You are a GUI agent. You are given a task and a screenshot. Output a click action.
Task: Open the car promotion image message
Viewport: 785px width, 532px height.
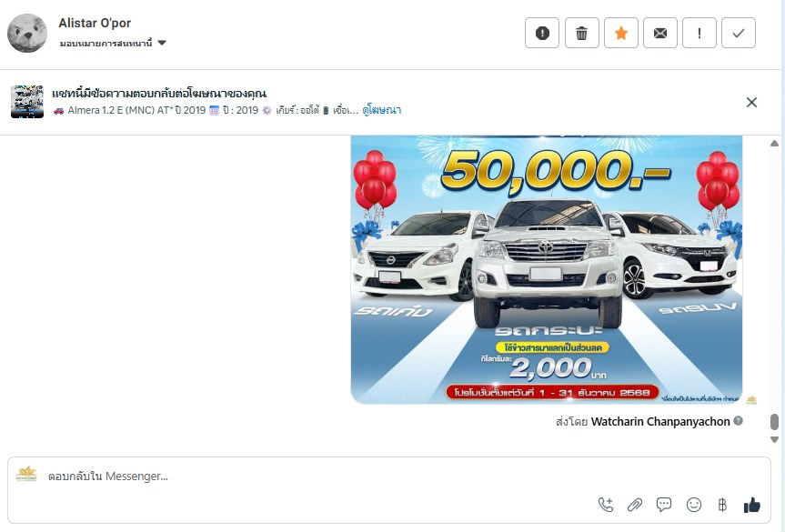point(546,269)
